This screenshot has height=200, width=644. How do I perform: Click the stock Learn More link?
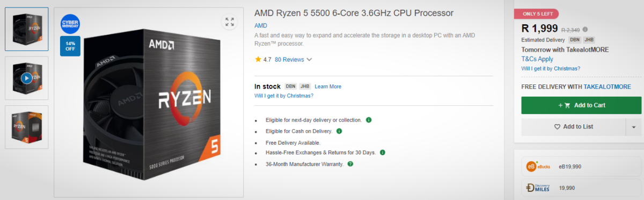point(328,87)
